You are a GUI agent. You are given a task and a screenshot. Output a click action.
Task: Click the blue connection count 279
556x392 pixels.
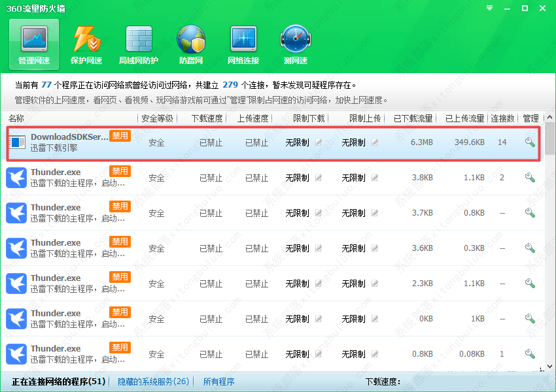click(230, 85)
